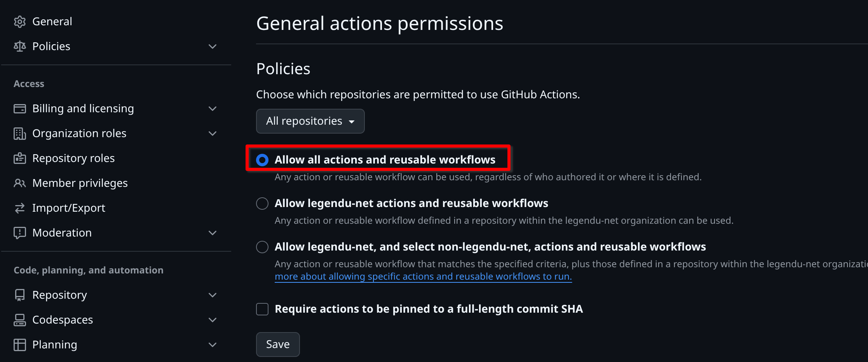Click the Save button

pos(278,345)
